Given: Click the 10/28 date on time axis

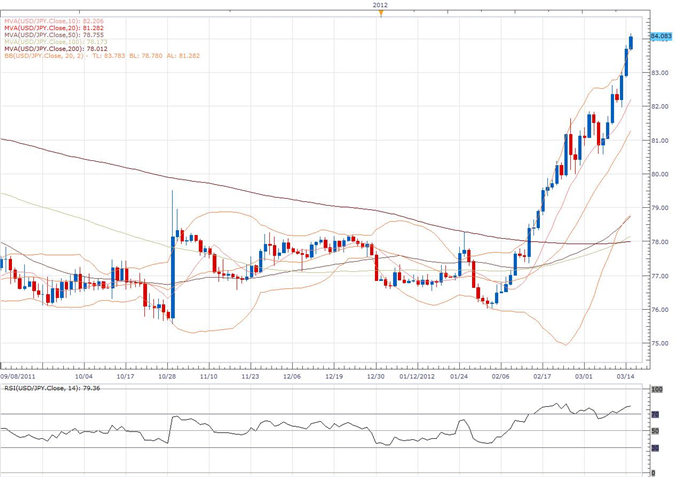Looking at the screenshot, I should 167,377.
